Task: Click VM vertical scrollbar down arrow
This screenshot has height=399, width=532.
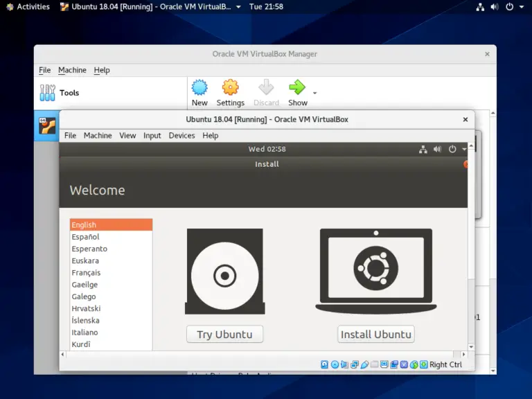Action: pyautogui.click(x=471, y=347)
